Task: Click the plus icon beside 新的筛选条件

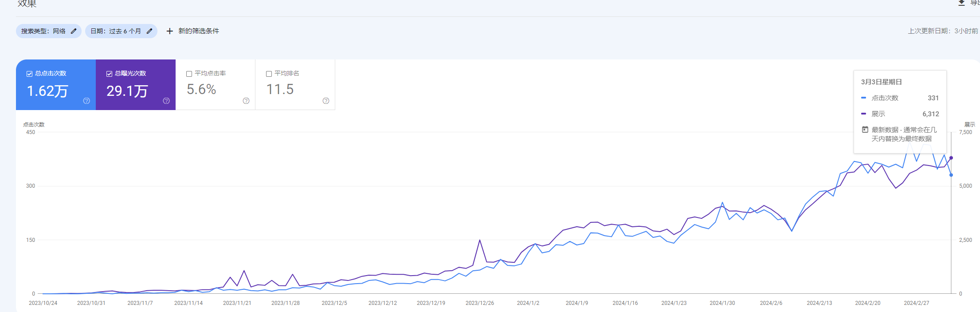Action: coord(169,31)
